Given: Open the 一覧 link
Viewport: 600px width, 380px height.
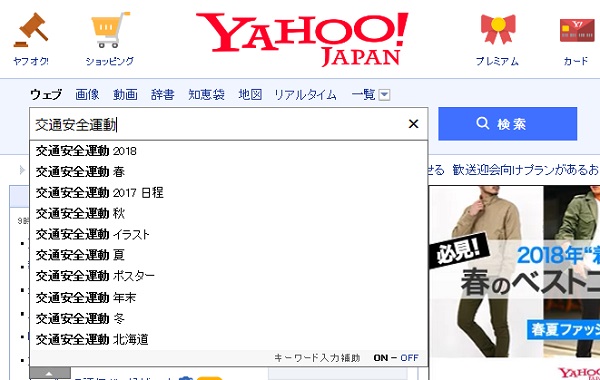Looking at the screenshot, I should click(x=364, y=95).
